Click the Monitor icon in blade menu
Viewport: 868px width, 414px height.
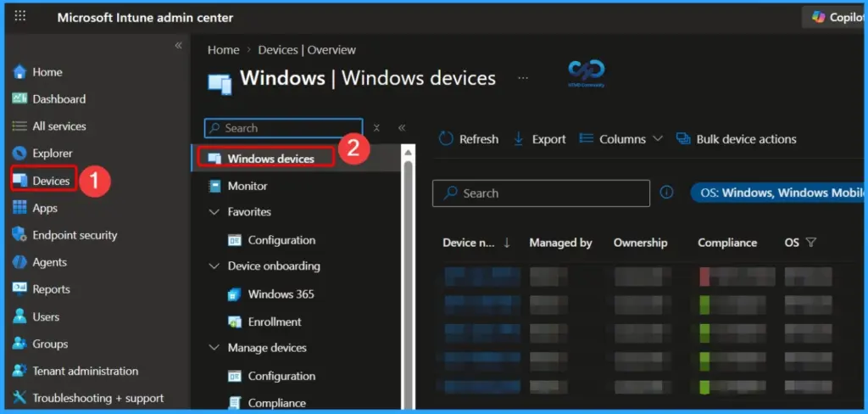click(x=214, y=187)
